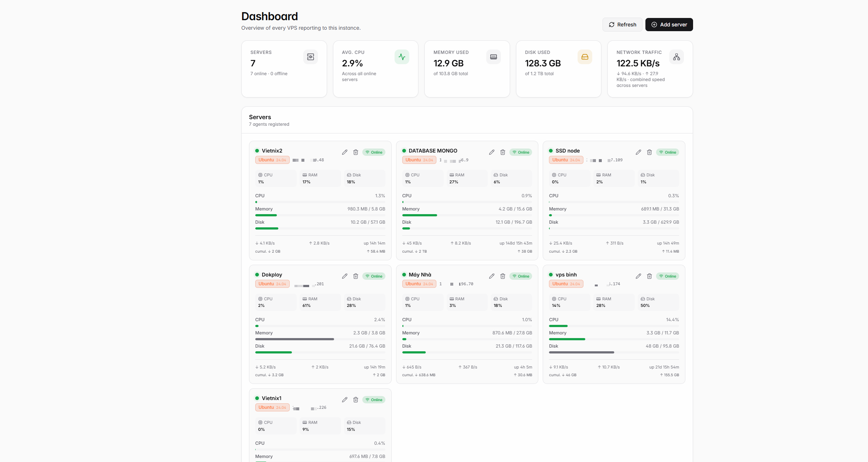Remove the Dokploy server with trash icon
Screen dimensions: 868x462
pos(355,276)
